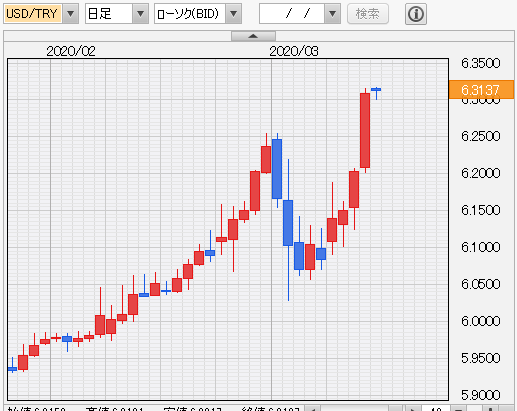Viewport: 517px width, 411px height.
Task: Click the 2020/02 date axis label
Action: tap(71, 51)
